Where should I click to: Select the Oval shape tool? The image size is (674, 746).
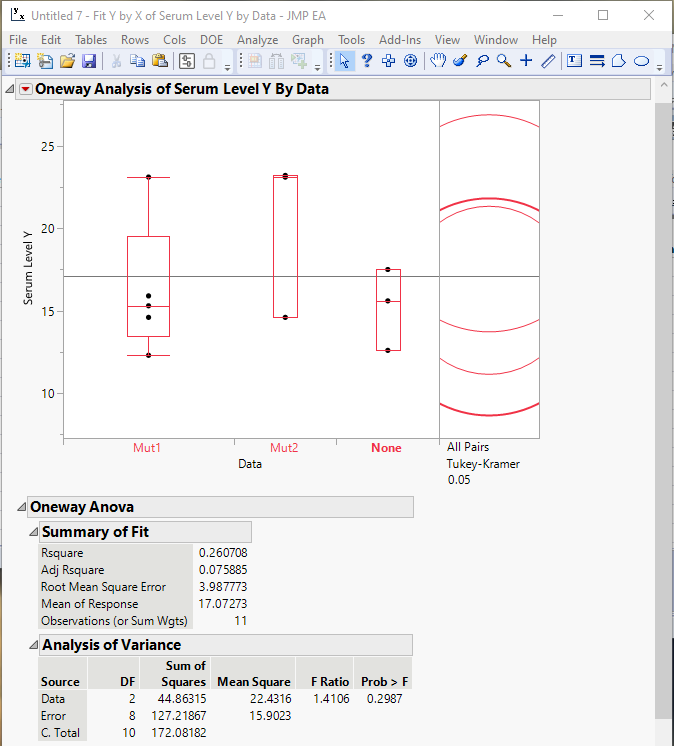pos(642,61)
